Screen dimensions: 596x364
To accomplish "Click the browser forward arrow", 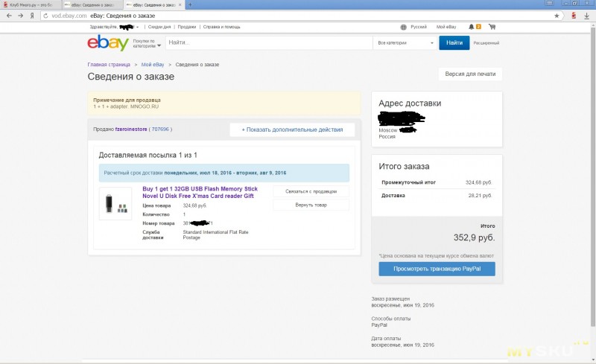I will point(21,16).
